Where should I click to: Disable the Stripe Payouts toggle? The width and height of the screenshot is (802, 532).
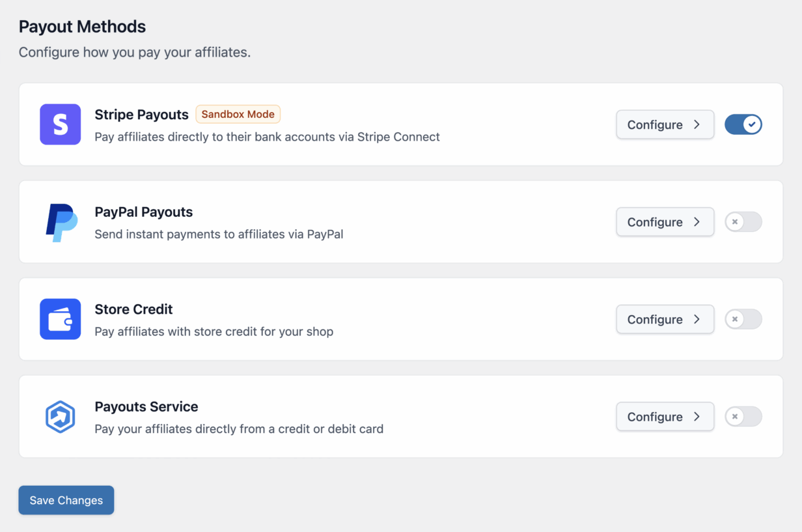pyautogui.click(x=743, y=124)
